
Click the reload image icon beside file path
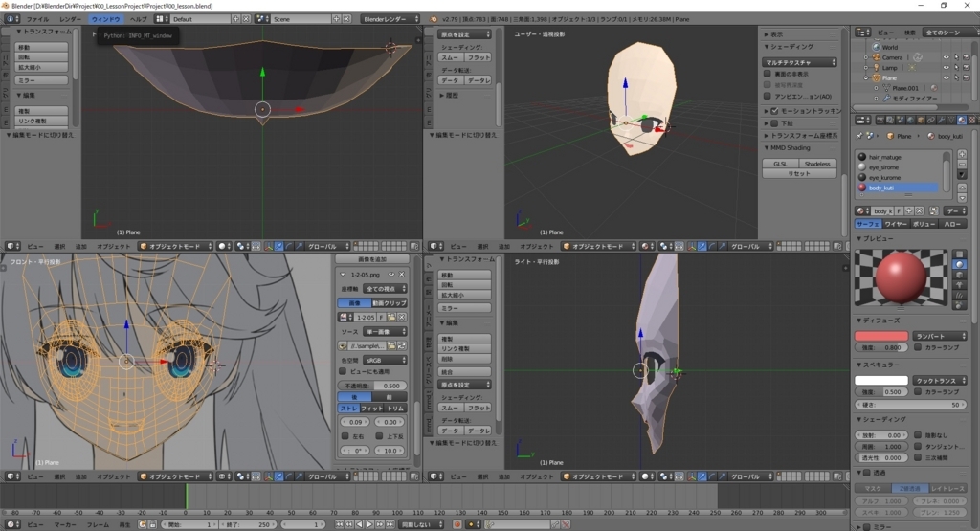pyautogui.click(x=402, y=345)
